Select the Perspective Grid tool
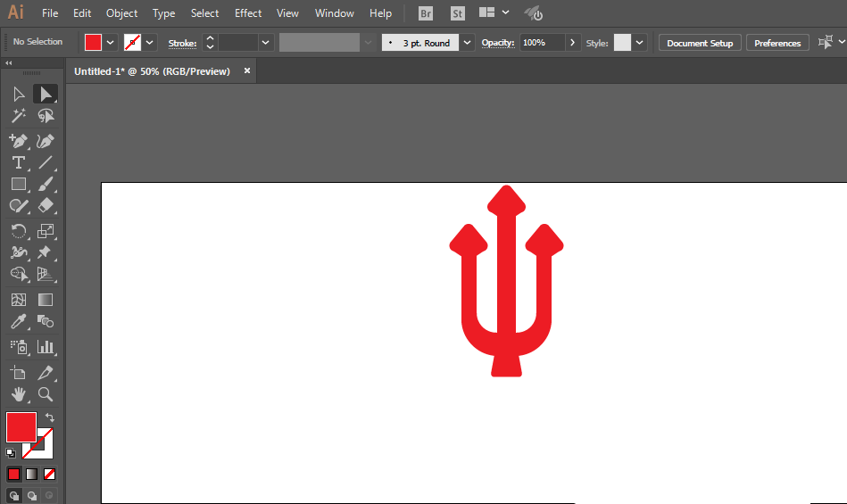The image size is (847, 504). tap(46, 274)
